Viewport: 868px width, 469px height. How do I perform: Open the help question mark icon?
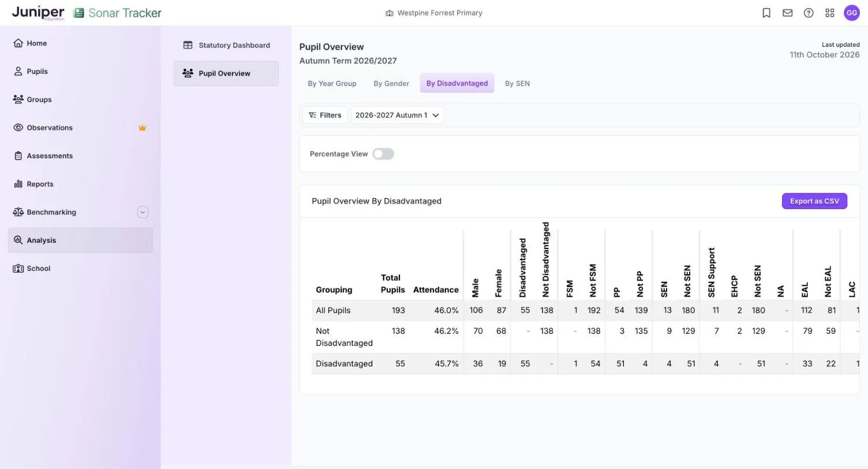pyautogui.click(x=809, y=13)
